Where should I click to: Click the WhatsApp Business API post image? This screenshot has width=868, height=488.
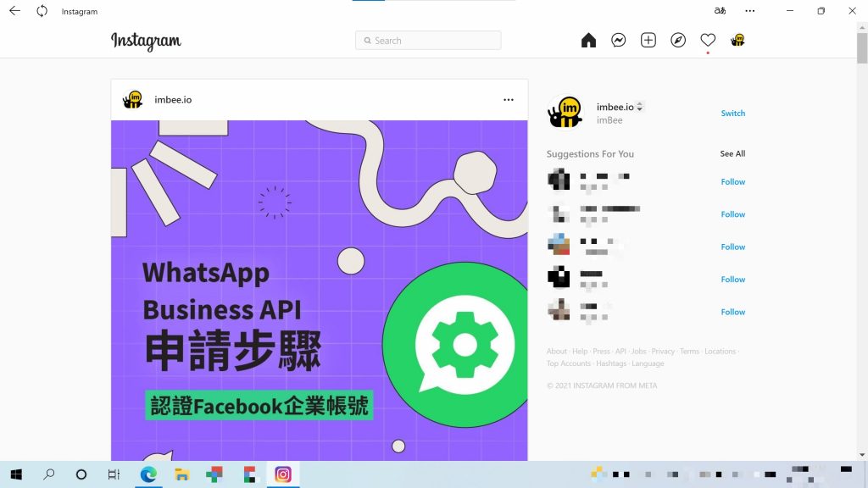320,291
